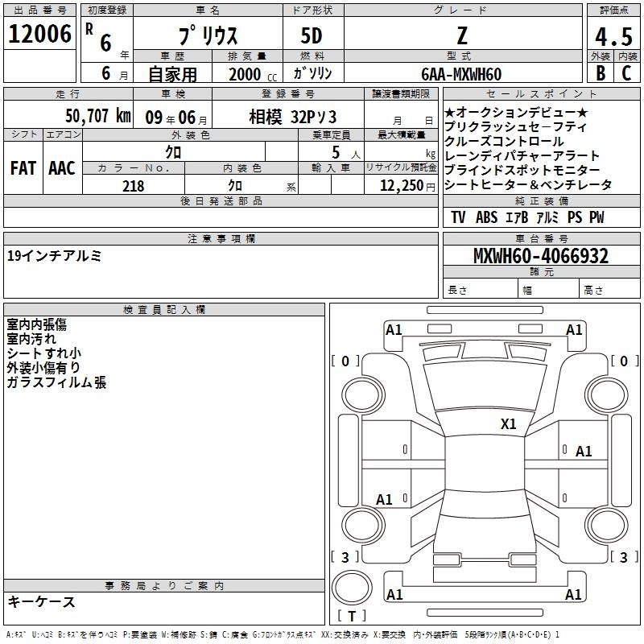Image resolution: width=644 pixels, height=644 pixels.
Task: Click the ★オークションデビュー★ sales point
Action: (x=516, y=112)
